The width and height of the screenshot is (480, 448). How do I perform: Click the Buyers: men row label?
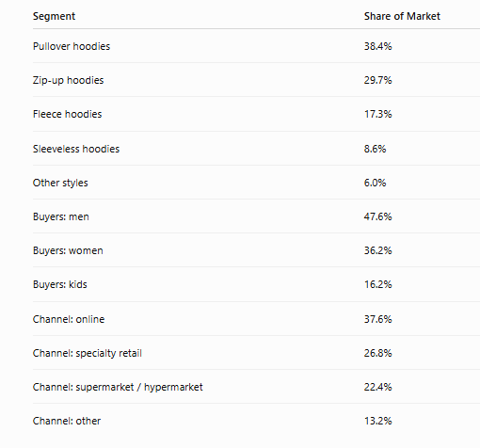click(61, 216)
